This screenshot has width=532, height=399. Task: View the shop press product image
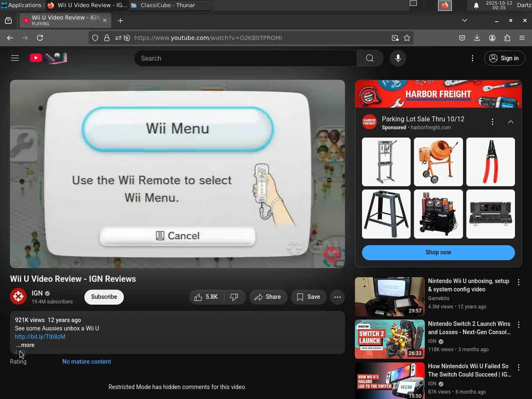[x=386, y=162]
